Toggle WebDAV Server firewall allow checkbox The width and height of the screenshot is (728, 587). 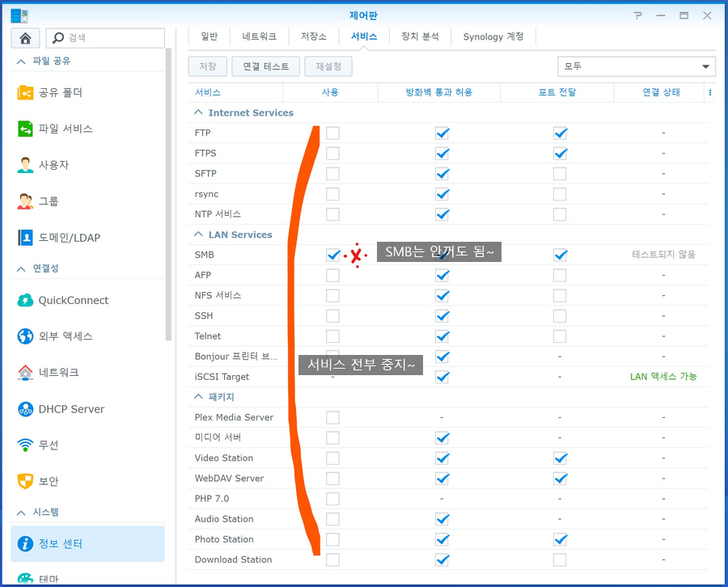(442, 478)
